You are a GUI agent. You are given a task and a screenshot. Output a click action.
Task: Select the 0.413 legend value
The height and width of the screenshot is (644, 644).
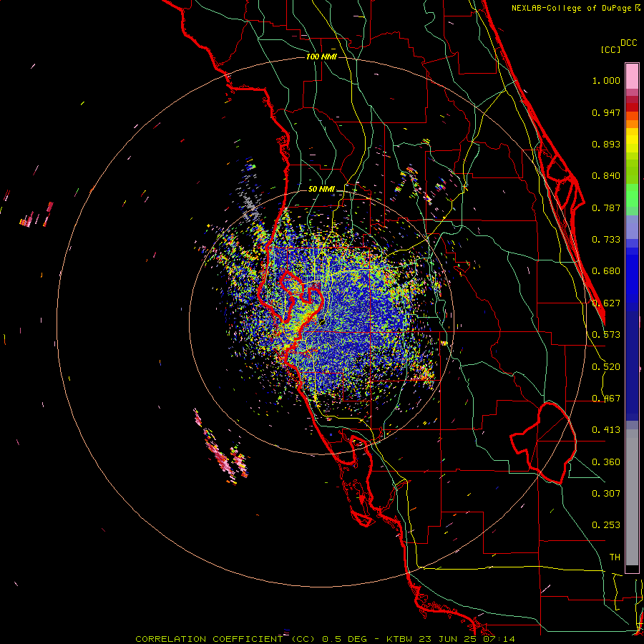[x=606, y=430]
